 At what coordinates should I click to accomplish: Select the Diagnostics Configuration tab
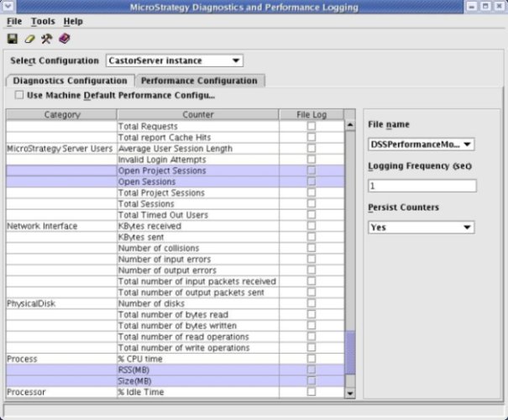click(x=70, y=81)
